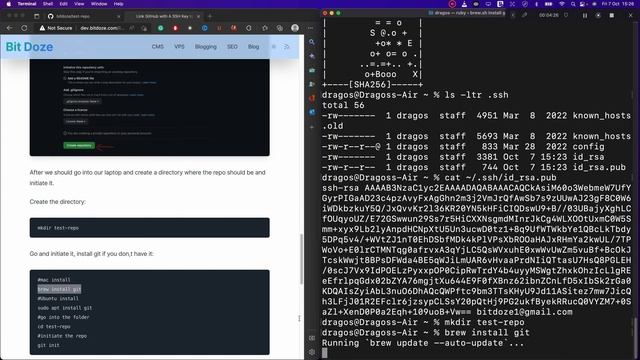Click the grey circular extension icon
Viewport: 640px width, 360px height.
249,28
